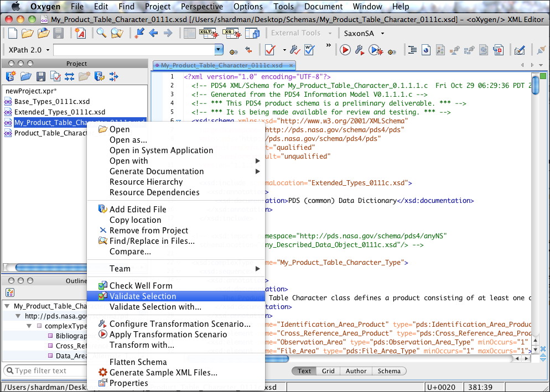The width and height of the screenshot is (550, 392).
Task: Collapse the complexType outline node
Action: click(29, 326)
